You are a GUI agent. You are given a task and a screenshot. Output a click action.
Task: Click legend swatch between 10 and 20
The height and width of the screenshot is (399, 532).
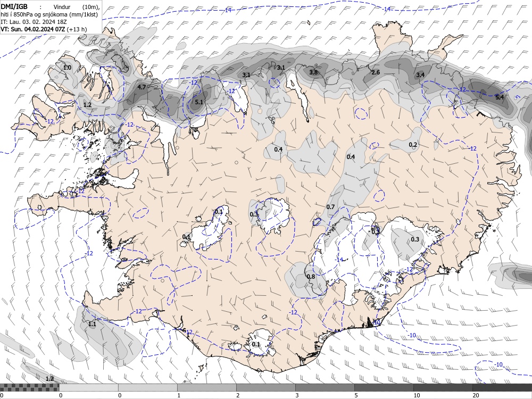pyautogui.click(x=443, y=387)
